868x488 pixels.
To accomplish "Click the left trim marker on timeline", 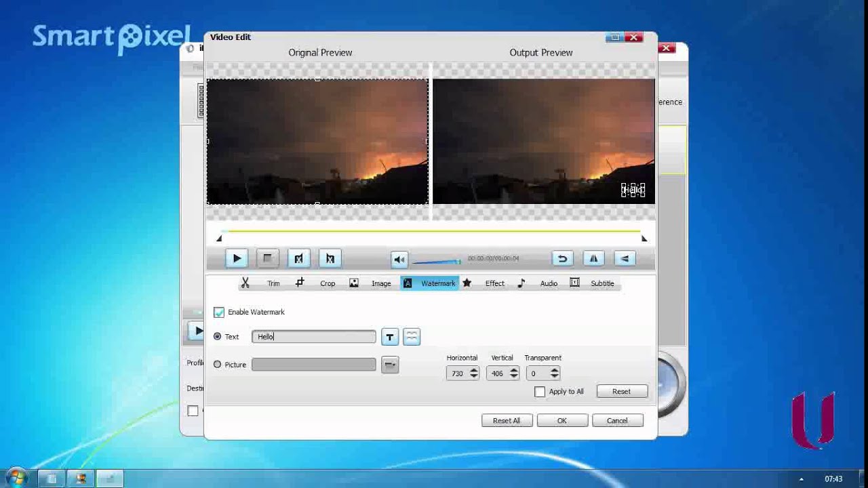I will point(219,239).
